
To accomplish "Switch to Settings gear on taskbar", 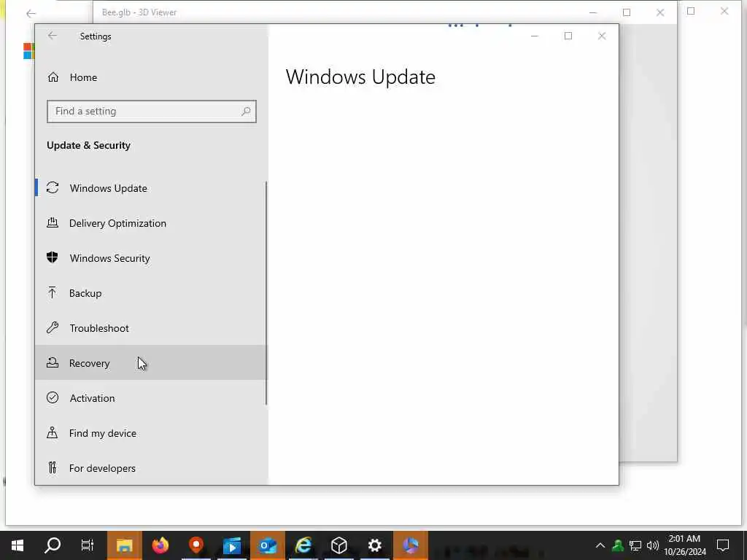I will (374, 545).
